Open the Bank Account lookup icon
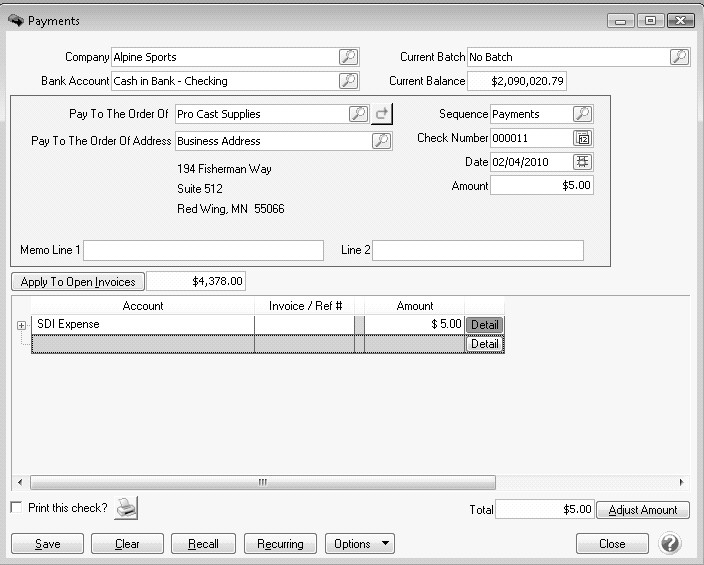This screenshot has height=565, width=704. [x=347, y=81]
